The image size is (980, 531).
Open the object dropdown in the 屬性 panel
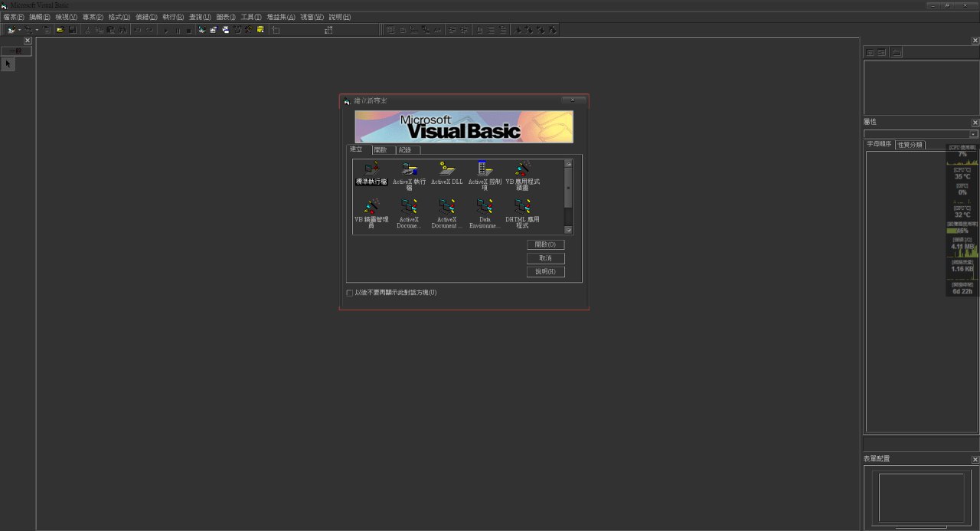(973, 134)
